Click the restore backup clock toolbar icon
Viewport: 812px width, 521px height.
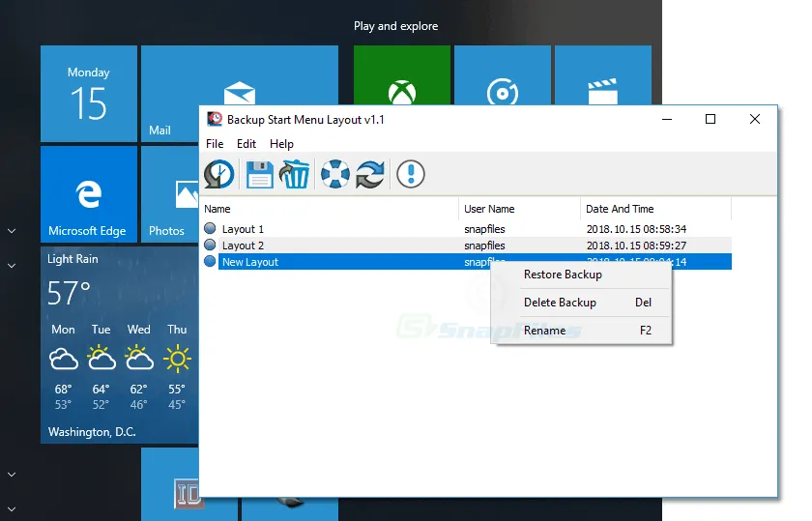click(x=219, y=174)
